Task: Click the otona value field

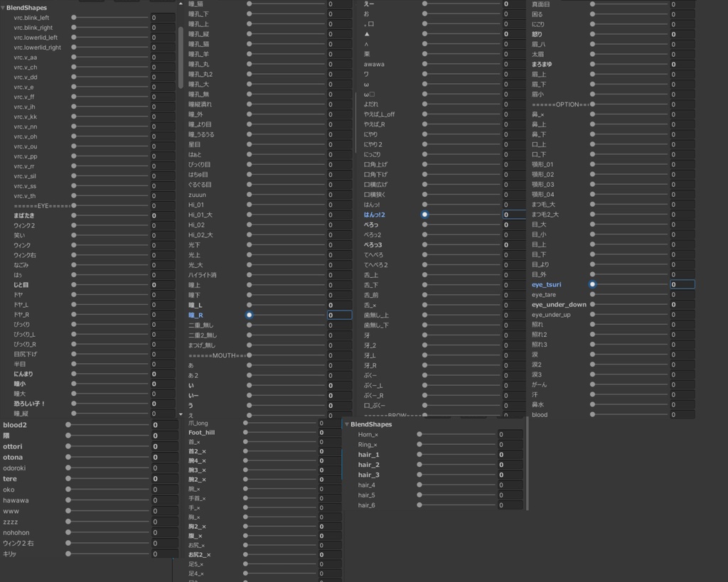Action: [165, 457]
